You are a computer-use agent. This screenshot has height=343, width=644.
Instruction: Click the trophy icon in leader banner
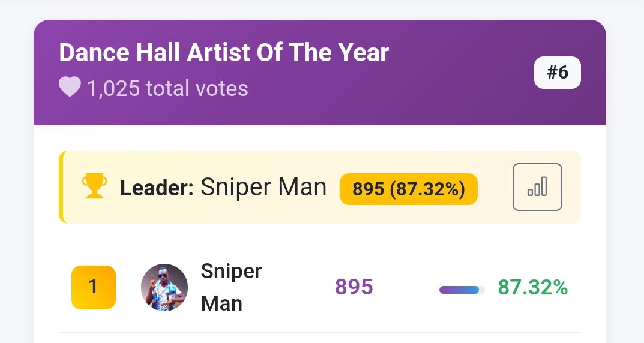click(94, 186)
